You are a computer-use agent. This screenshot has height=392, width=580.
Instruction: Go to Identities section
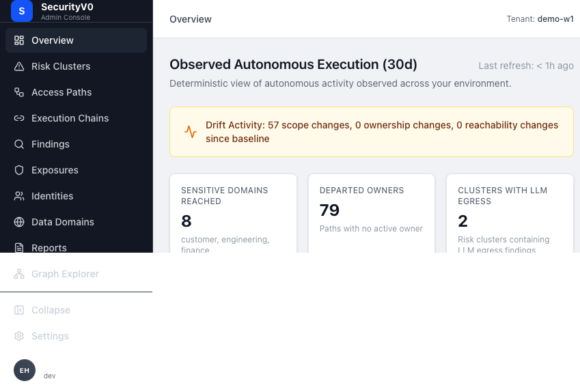pyautogui.click(x=77, y=196)
